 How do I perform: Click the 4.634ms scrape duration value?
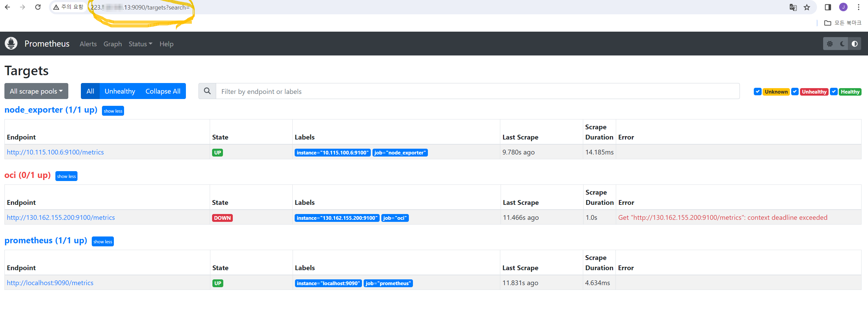pos(597,283)
